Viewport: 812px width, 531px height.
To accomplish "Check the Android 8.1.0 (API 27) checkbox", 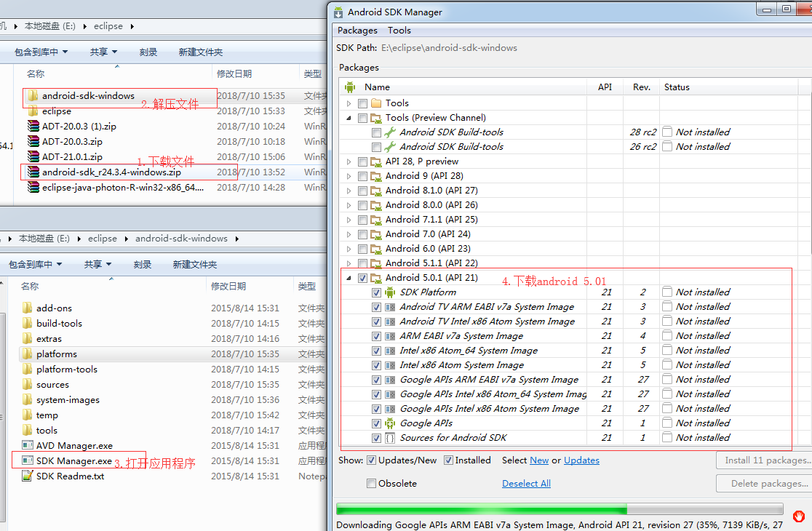I will coord(362,191).
